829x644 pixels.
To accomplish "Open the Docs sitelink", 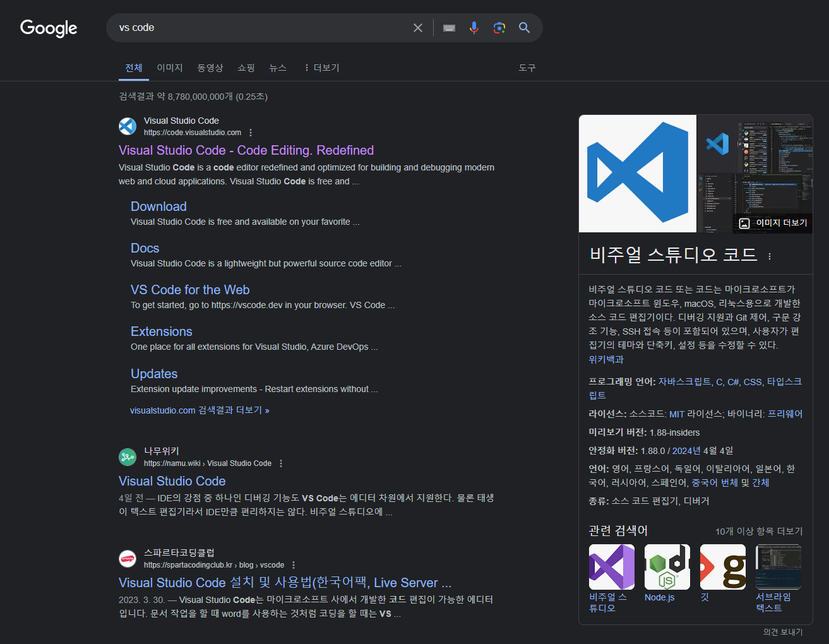I will pos(145,248).
